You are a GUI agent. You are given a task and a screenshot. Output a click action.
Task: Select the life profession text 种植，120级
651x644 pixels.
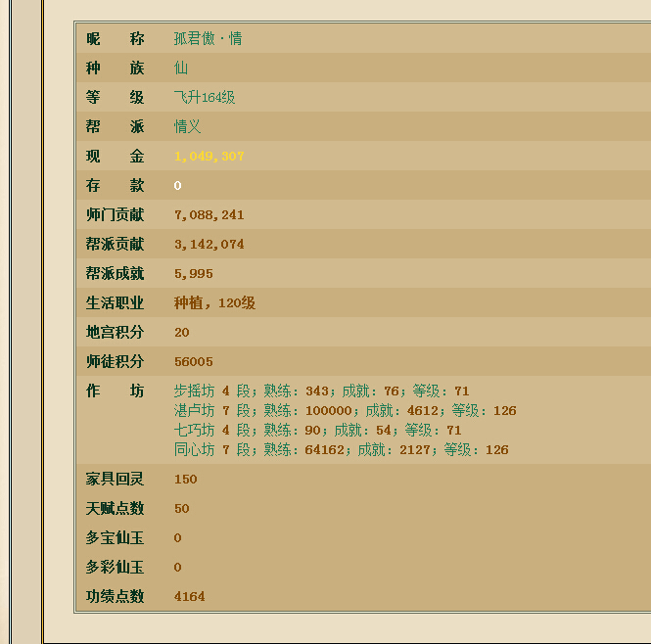pyautogui.click(x=214, y=303)
